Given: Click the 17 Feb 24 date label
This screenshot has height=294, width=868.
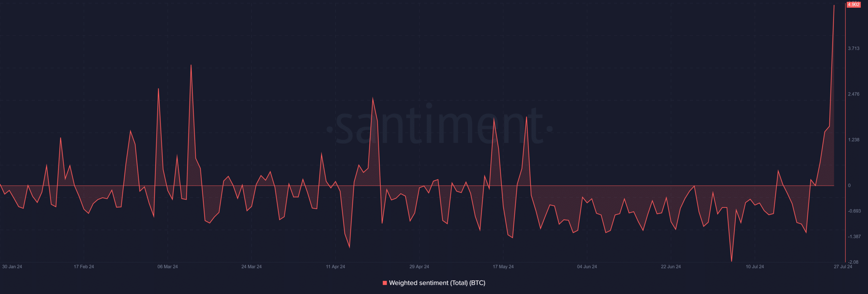Looking at the screenshot, I should (84, 267).
